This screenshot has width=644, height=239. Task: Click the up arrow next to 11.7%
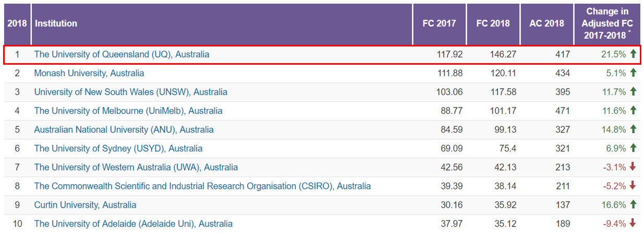(x=633, y=91)
